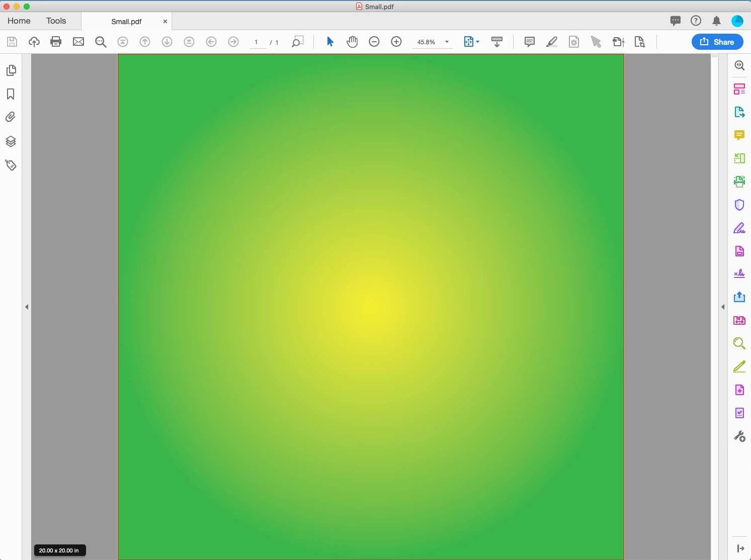
Task: Activate the Hand pan tool
Action: click(x=352, y=42)
